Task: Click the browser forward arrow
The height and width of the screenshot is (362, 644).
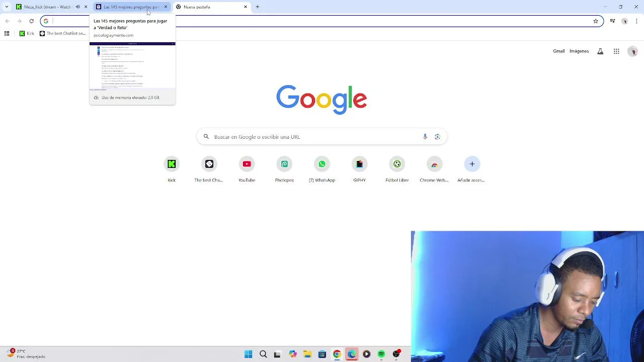Action: tap(19, 21)
